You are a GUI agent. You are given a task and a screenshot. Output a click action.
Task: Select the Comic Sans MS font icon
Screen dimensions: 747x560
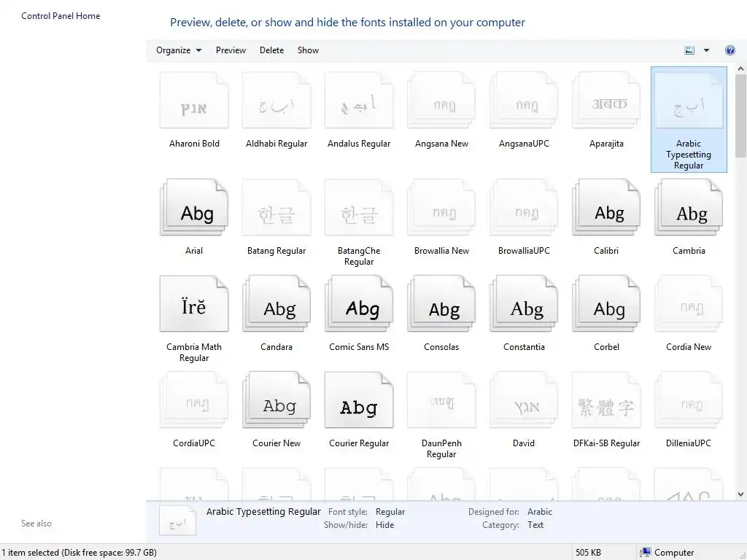click(359, 303)
